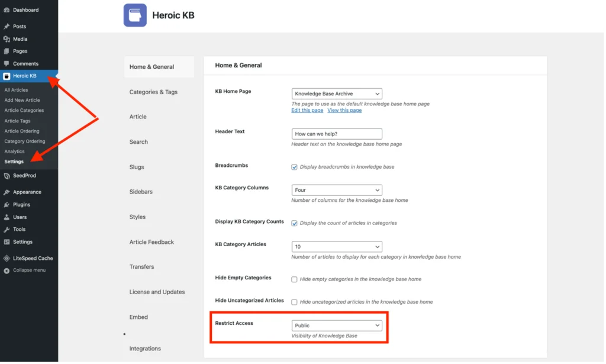Click the Plugins plug icon
This screenshot has width=606, height=364.
click(x=7, y=205)
